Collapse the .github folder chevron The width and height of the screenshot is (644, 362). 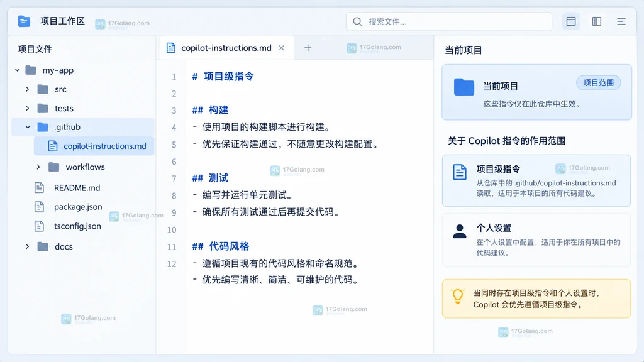coord(28,127)
